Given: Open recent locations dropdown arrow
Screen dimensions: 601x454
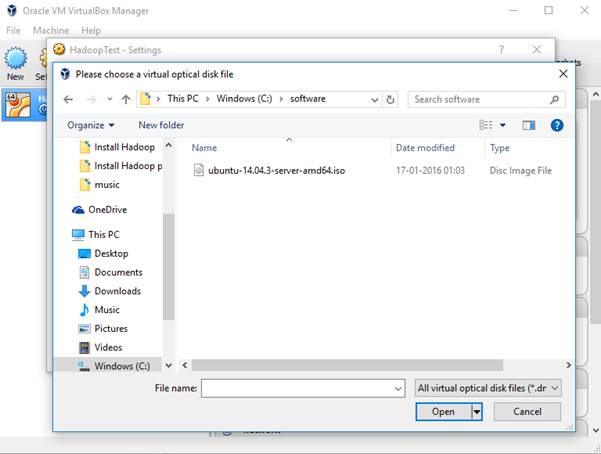Looking at the screenshot, I should click(x=110, y=99).
